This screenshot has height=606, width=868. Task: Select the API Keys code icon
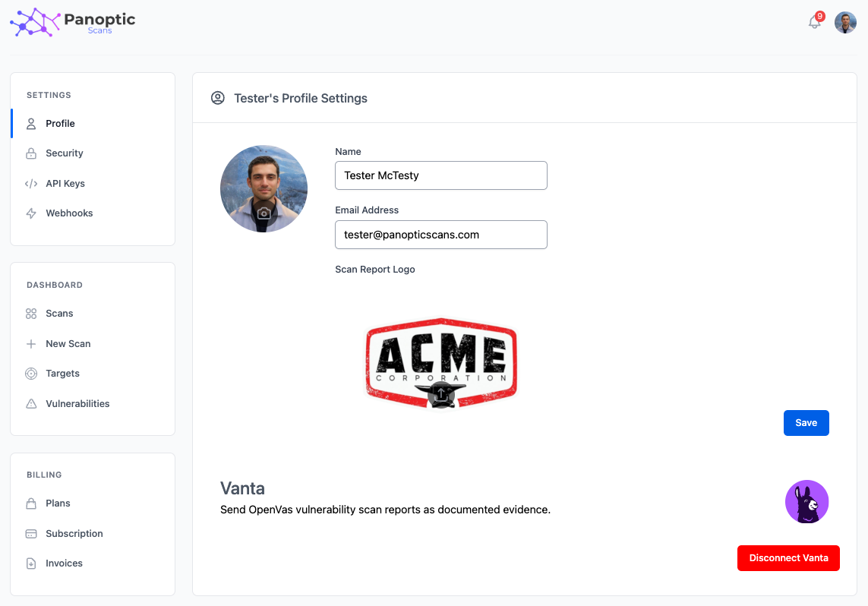tap(31, 183)
